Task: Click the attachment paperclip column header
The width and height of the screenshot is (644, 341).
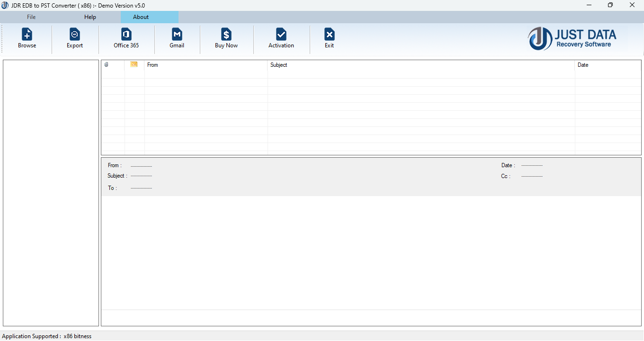Action: [106, 64]
